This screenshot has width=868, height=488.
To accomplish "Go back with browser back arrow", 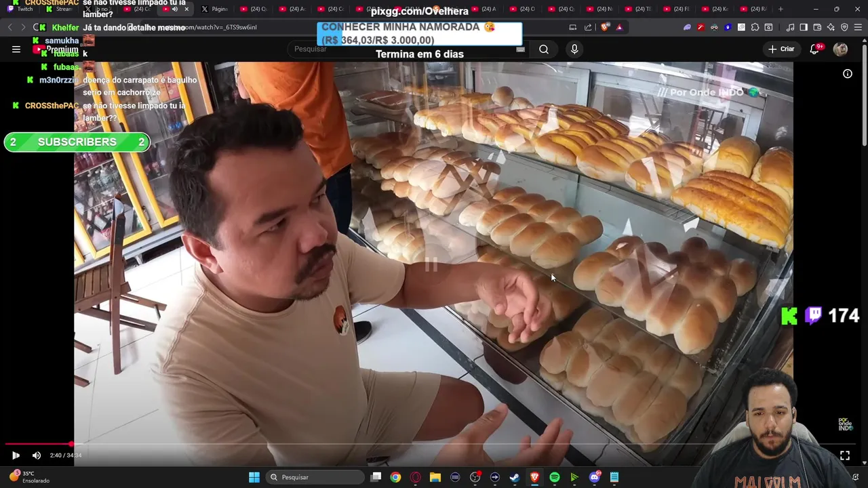I will [9, 27].
